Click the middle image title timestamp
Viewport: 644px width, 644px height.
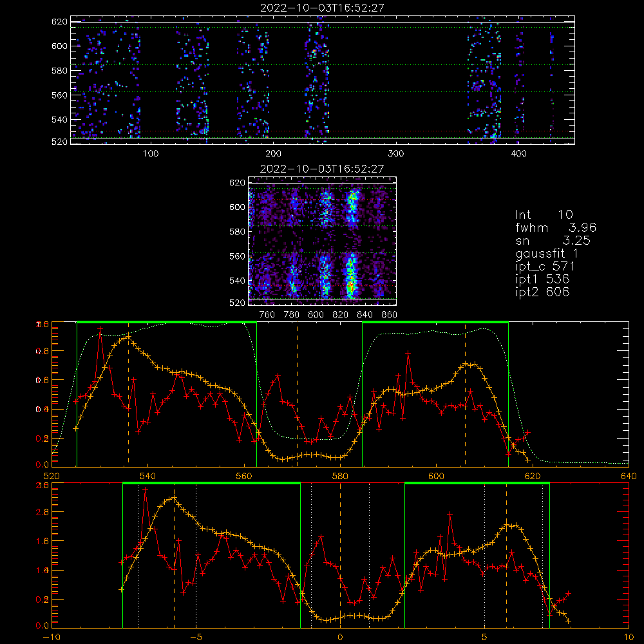322,168
